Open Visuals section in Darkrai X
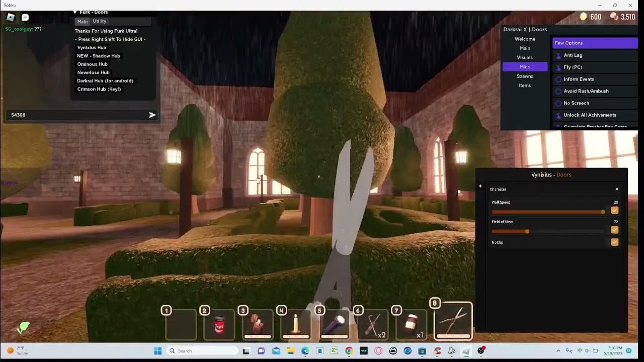The width and height of the screenshot is (644, 362). click(x=525, y=58)
